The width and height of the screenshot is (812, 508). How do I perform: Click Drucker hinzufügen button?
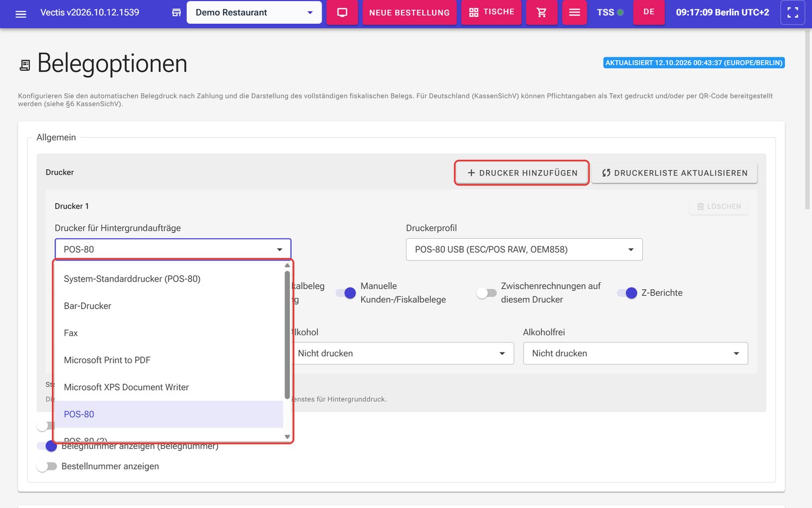click(x=522, y=173)
